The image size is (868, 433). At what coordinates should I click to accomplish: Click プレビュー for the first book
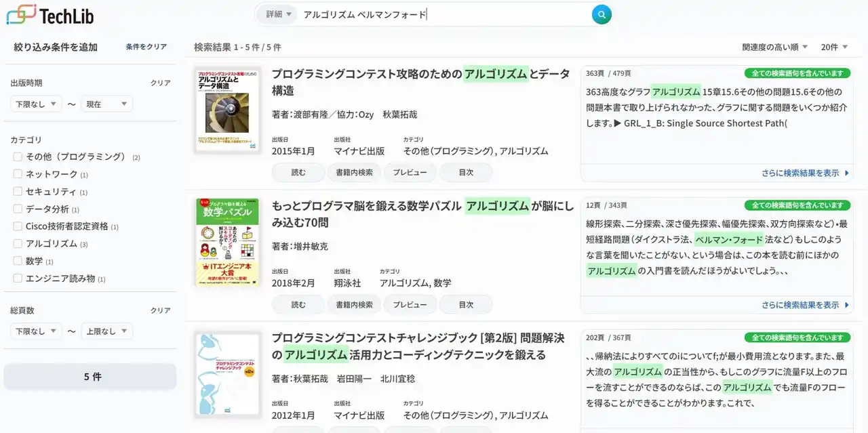(x=410, y=173)
